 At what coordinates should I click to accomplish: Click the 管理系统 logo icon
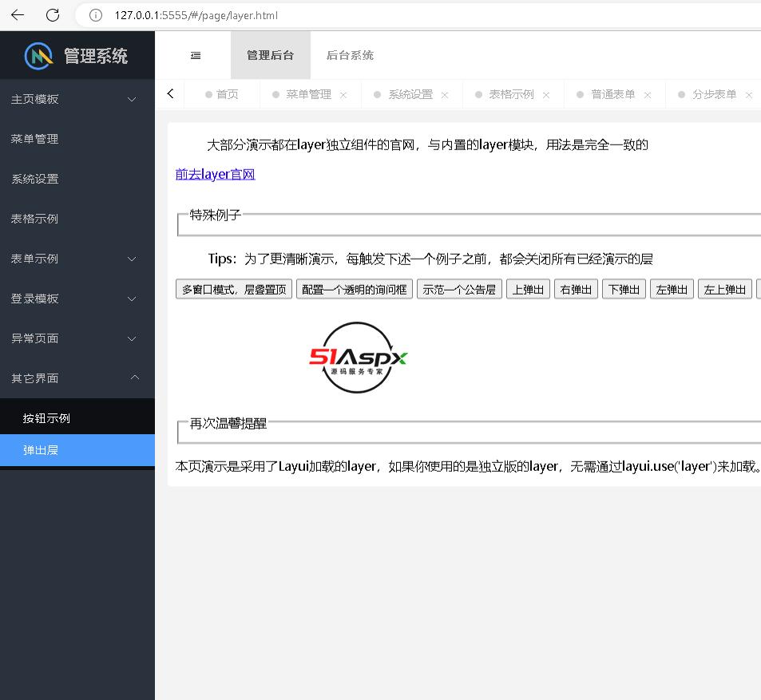tap(39, 56)
